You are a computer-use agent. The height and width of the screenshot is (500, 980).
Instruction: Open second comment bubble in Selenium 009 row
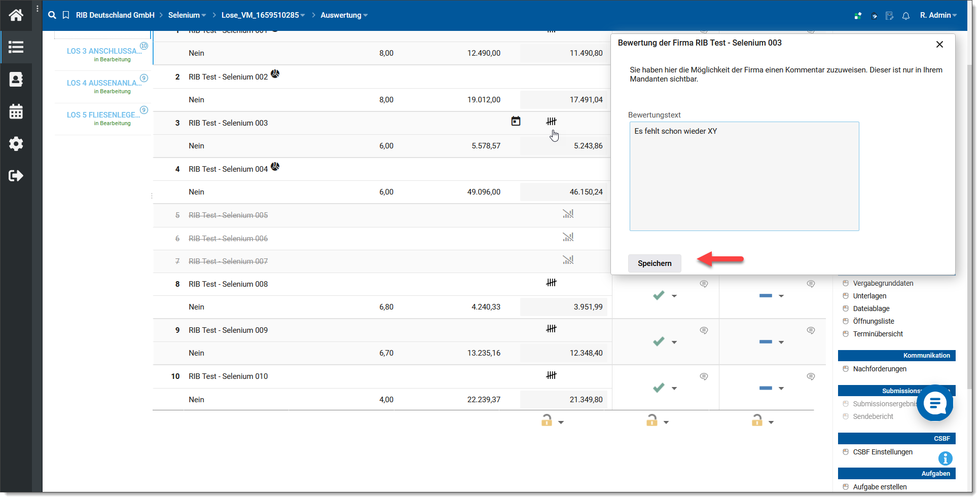pyautogui.click(x=811, y=330)
